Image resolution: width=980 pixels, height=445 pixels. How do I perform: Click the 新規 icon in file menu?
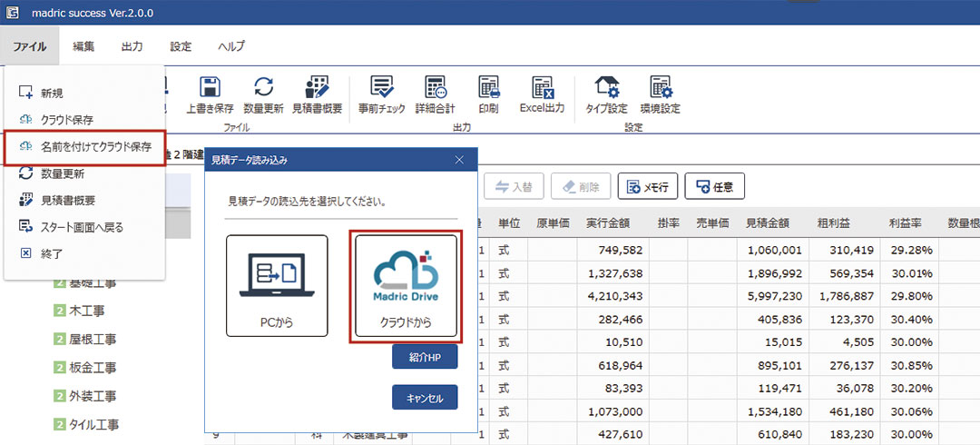click(x=25, y=93)
